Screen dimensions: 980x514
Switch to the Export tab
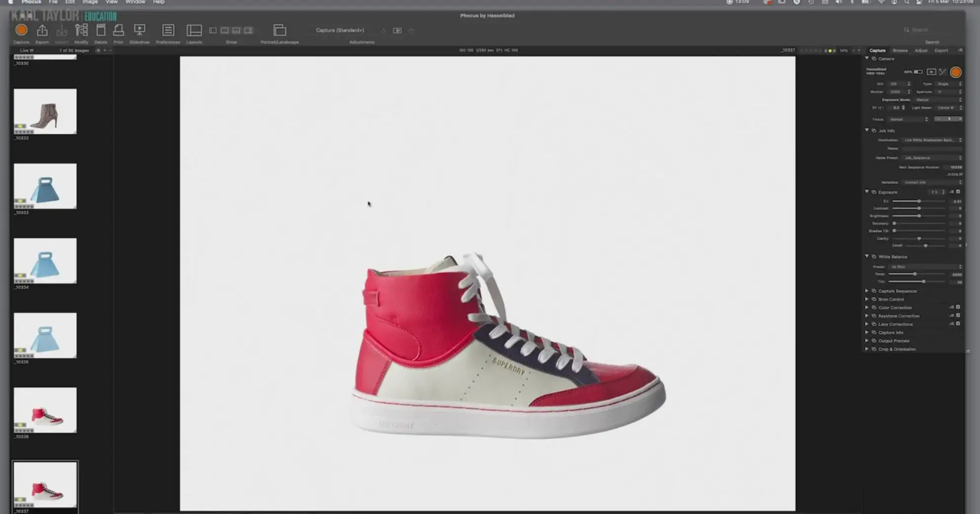coord(941,50)
